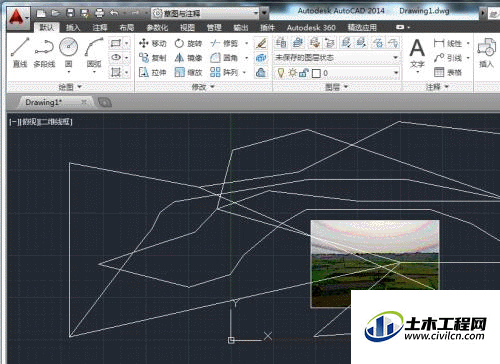Select the Circle (圆) tool
Viewport: 500px width, 364px height.
tap(68, 52)
